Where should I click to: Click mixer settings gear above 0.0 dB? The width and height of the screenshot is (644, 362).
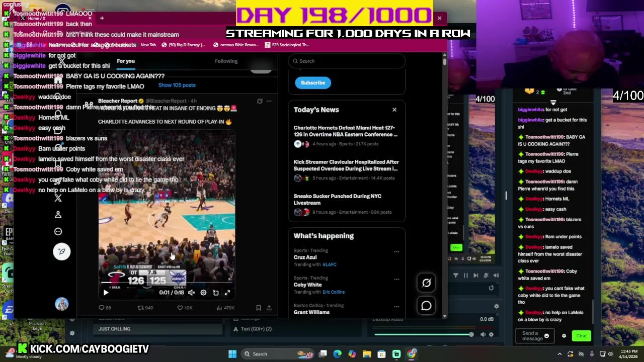(x=496, y=307)
